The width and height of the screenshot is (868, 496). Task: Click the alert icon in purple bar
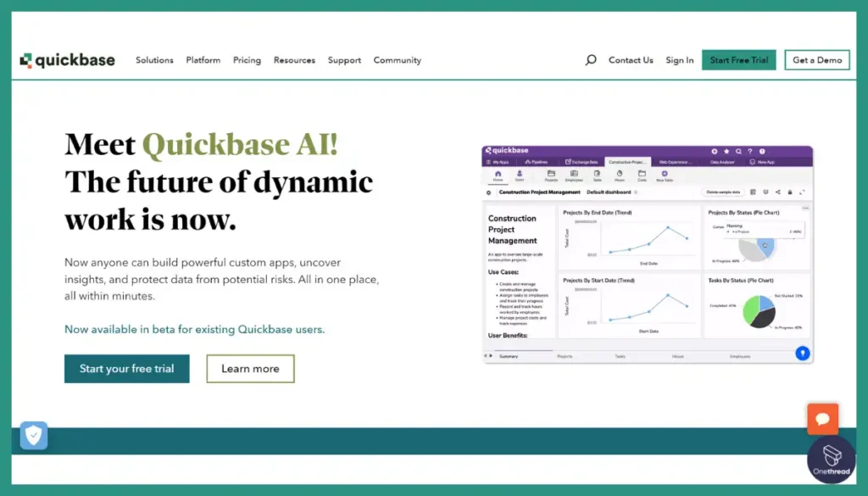tap(762, 151)
